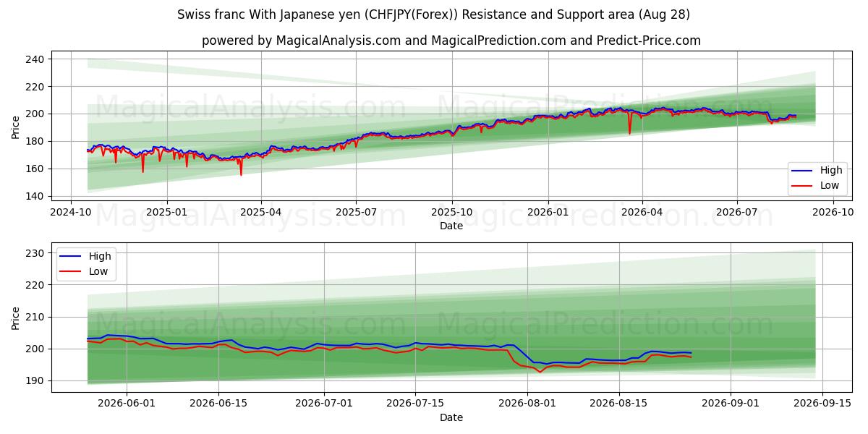Screen dimensions: 868x434
Task: Click the 160 price tick on top chart
Action: [36, 169]
